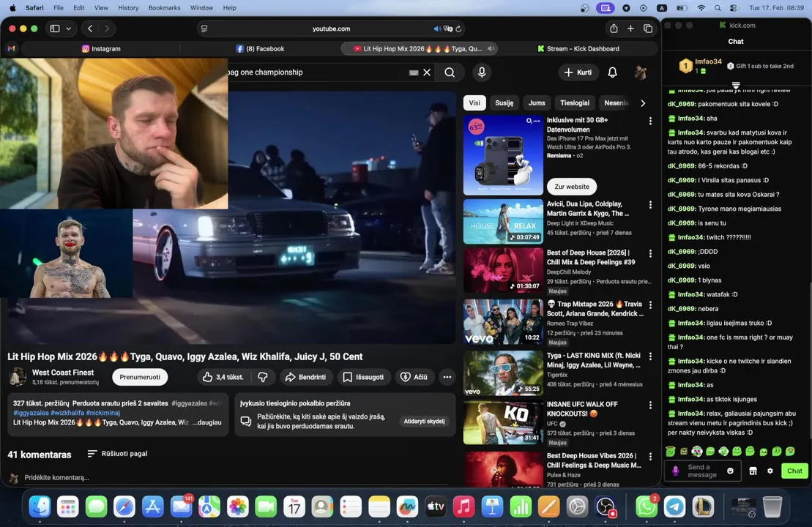Open Safari tab group dropdown arrow
Image resolution: width=812 pixels, height=527 pixels.
(68, 29)
